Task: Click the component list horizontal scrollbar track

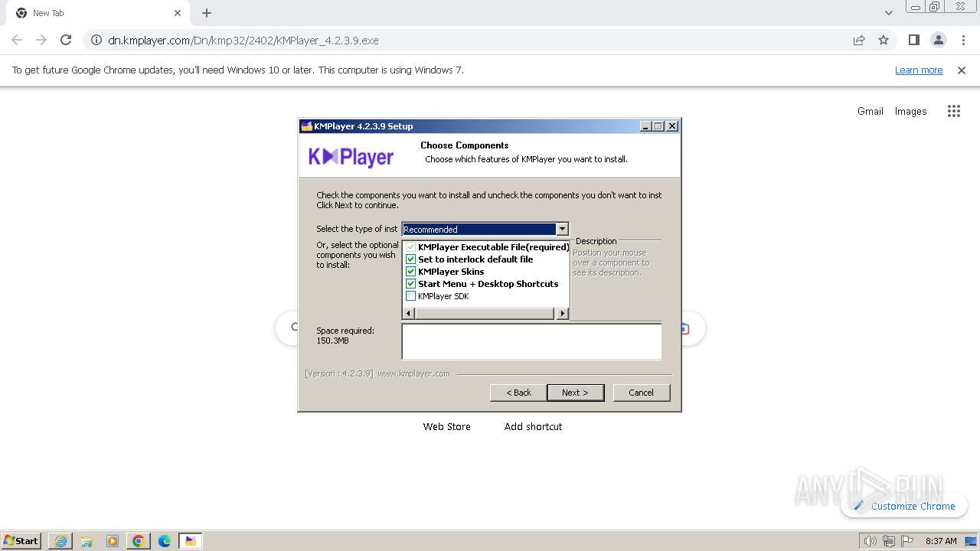Action: click(485, 313)
